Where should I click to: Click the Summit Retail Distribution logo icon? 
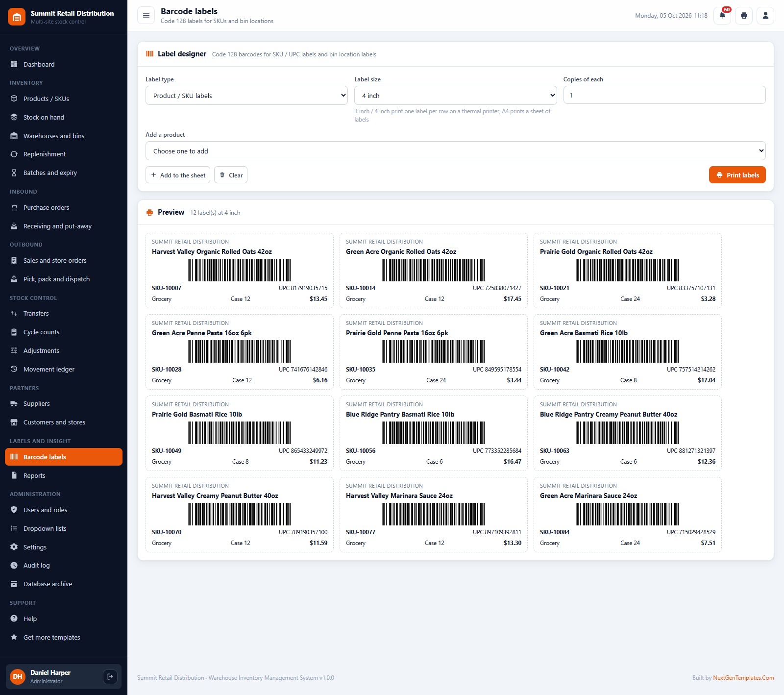tap(17, 17)
